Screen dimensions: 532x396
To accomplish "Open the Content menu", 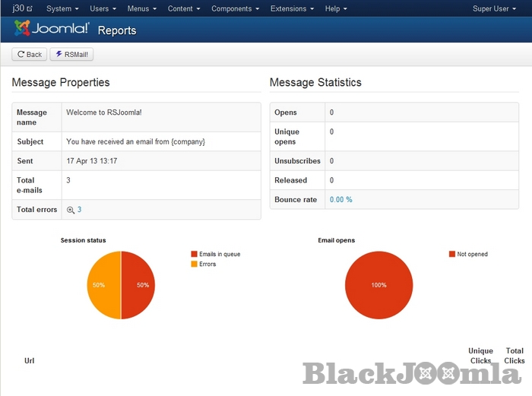I will (185, 9).
